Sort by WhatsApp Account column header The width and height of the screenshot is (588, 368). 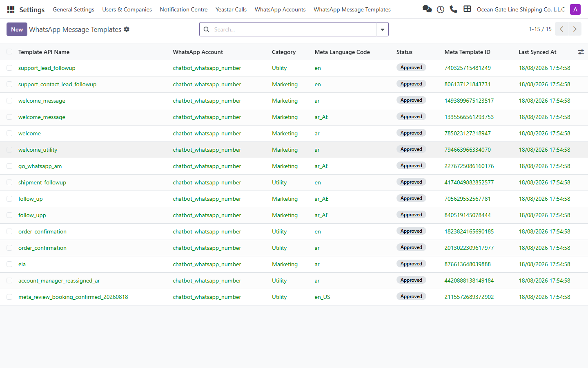pos(198,52)
